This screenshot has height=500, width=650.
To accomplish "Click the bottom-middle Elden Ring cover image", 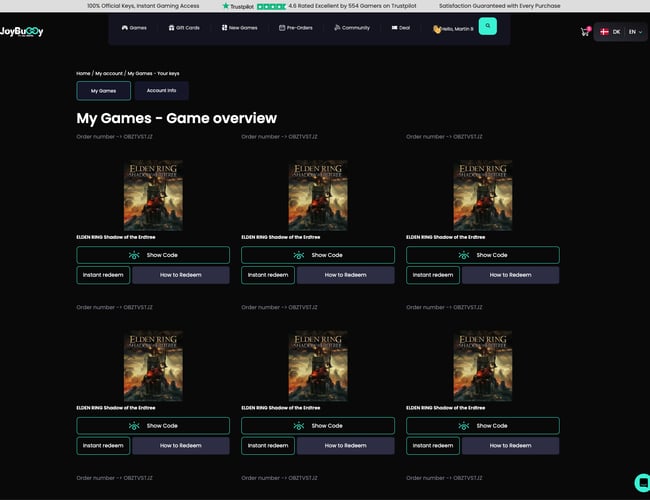I will point(318,366).
